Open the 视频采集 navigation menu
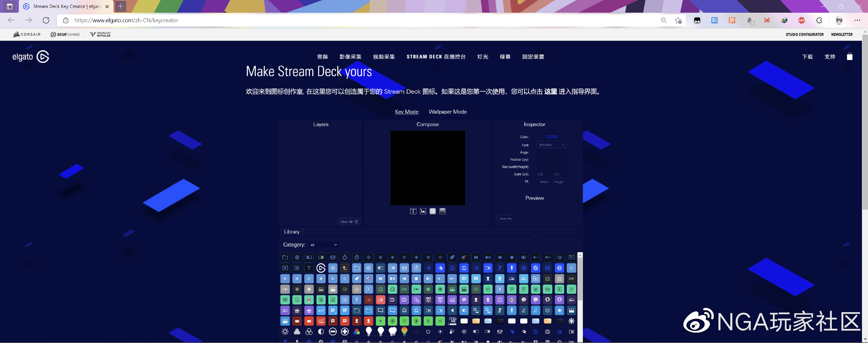The image size is (868, 343). [384, 57]
